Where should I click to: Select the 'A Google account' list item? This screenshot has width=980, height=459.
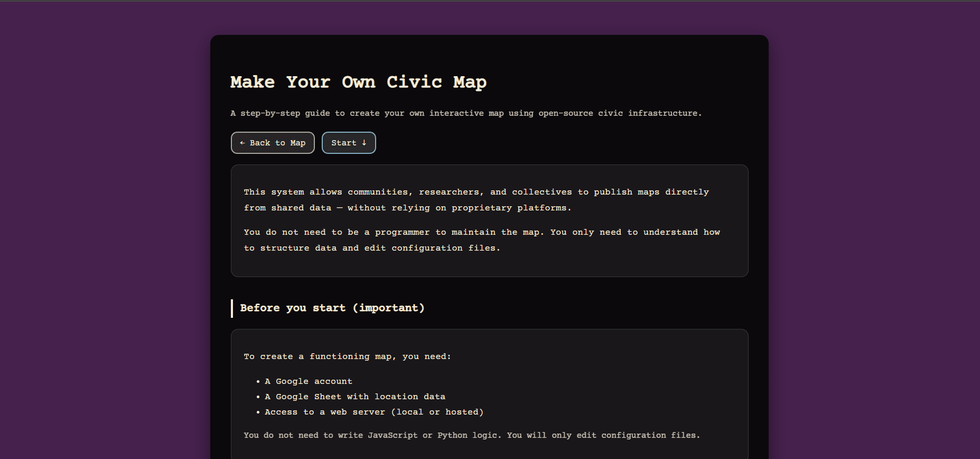pyautogui.click(x=308, y=381)
